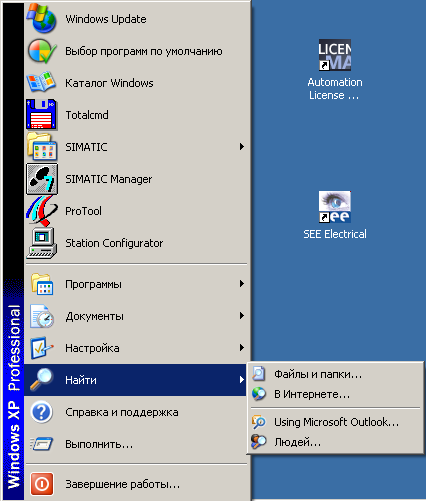Open the SIMATIC menu entry
426x501 pixels.
point(136,147)
